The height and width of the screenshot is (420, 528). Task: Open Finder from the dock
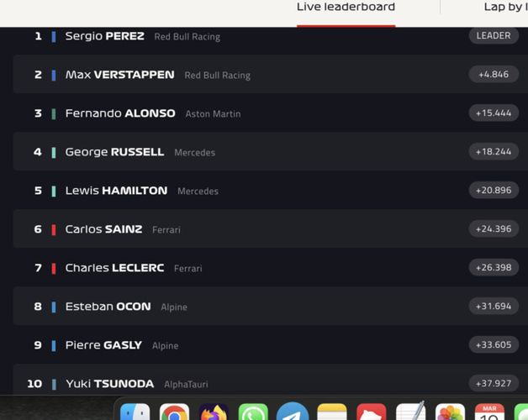pyautogui.click(x=135, y=412)
